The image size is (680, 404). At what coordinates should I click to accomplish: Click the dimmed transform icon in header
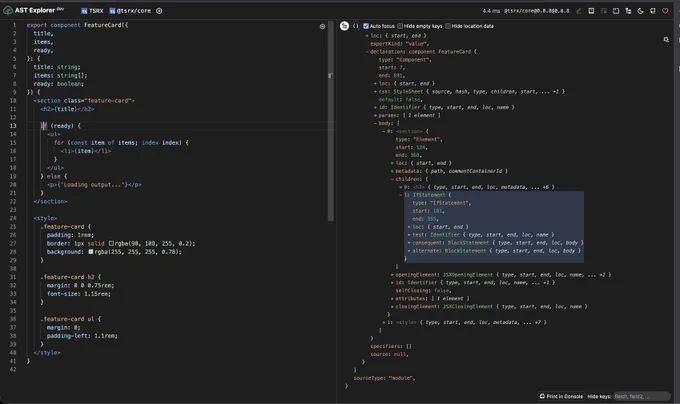604,11
